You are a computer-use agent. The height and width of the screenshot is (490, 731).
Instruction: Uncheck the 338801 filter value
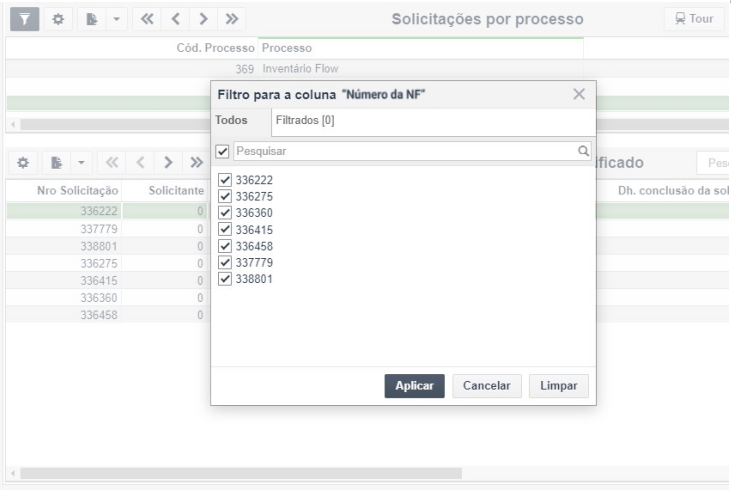tap(225, 279)
